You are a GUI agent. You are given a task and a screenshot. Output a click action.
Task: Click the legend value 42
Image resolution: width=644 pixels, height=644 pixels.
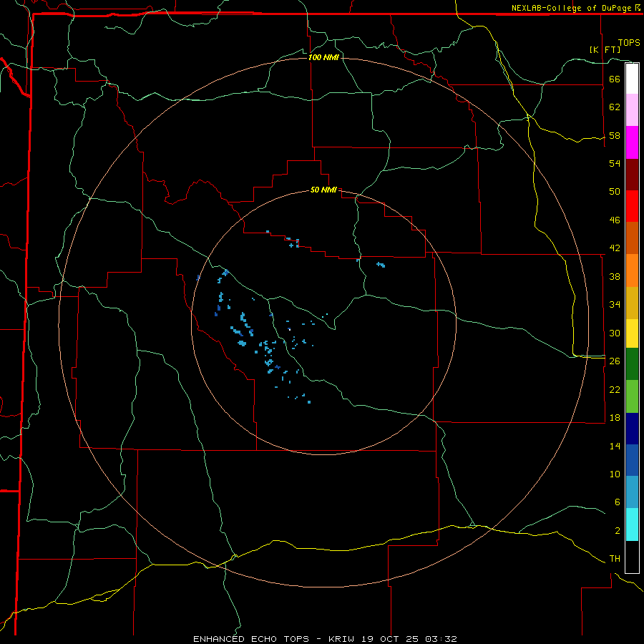615,248
